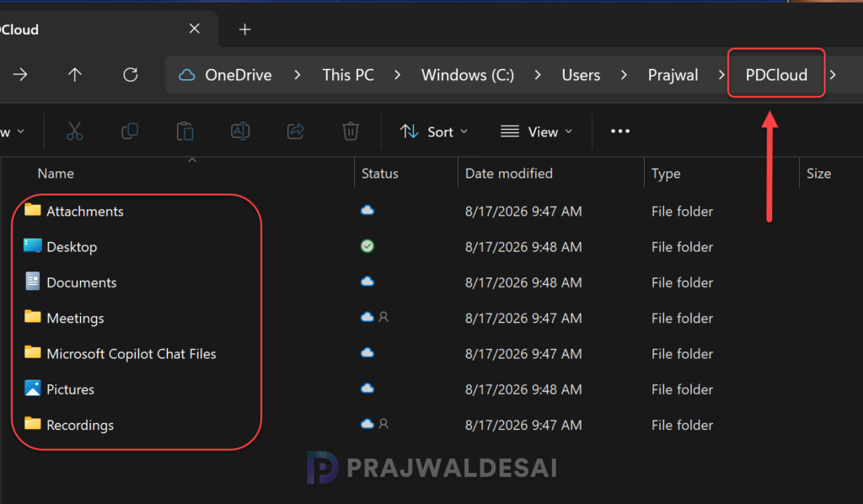Viewport: 863px width, 504px height.
Task: Click the Recordings folder icon
Action: click(x=33, y=424)
